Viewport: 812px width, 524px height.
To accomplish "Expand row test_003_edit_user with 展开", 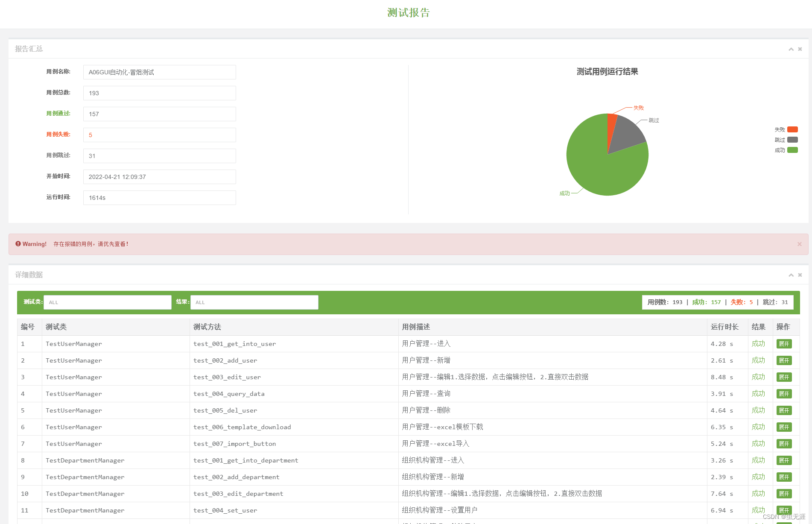I will click(784, 377).
